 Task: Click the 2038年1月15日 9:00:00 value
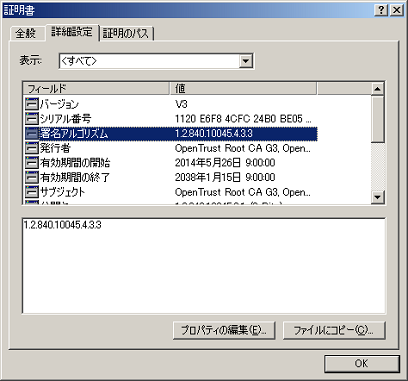225,178
